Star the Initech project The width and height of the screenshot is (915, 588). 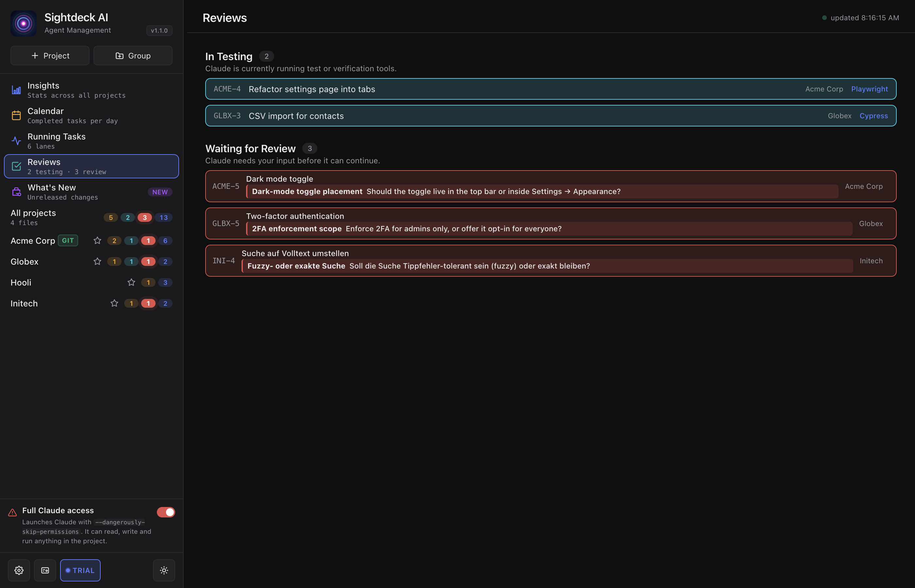(114, 303)
